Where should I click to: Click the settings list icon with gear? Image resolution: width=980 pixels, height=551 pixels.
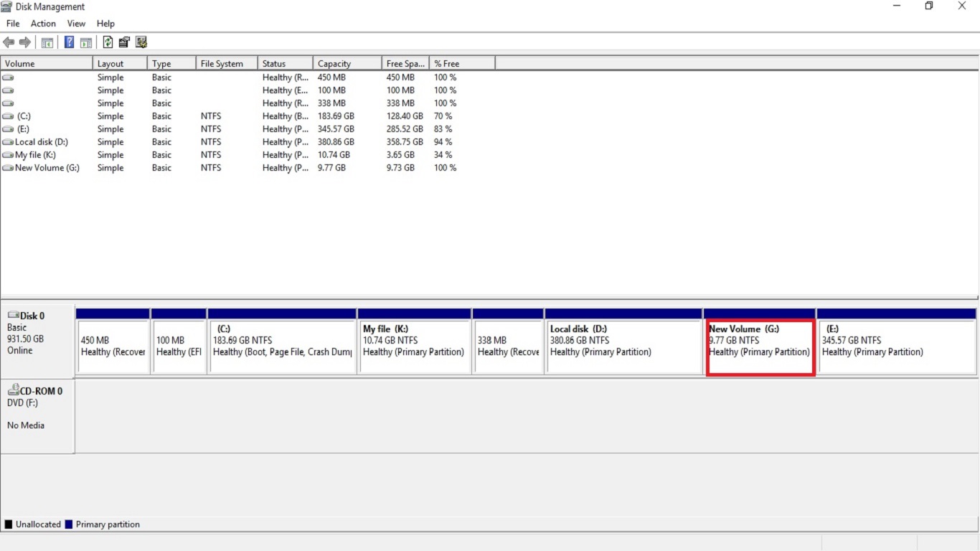[x=141, y=42]
